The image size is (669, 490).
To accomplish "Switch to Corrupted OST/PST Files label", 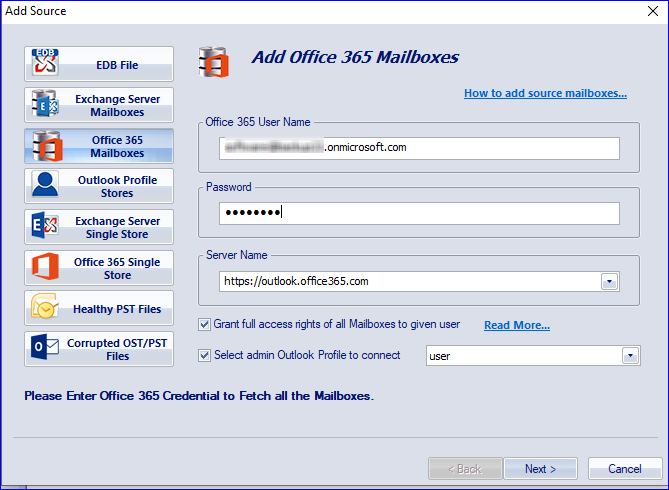I will (x=117, y=350).
